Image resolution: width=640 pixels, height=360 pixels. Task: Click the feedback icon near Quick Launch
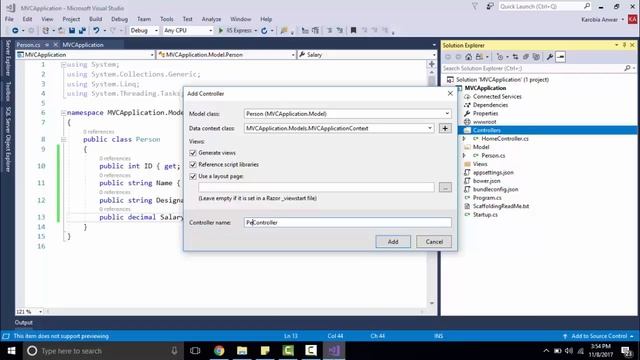tap(489, 7)
